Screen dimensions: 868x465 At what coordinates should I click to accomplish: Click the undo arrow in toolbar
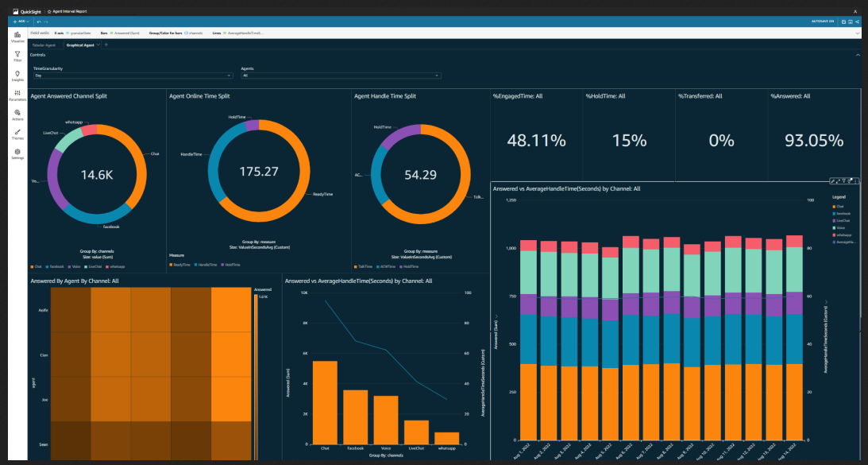[x=39, y=21]
